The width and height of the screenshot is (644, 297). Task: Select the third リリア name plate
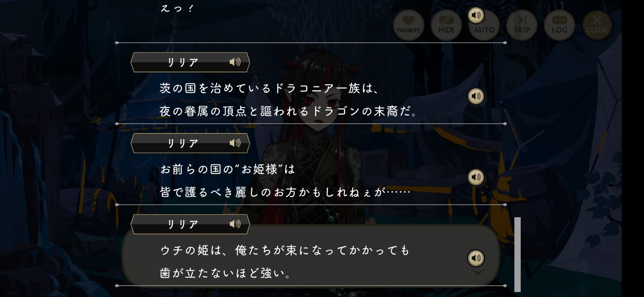pyautogui.click(x=190, y=224)
